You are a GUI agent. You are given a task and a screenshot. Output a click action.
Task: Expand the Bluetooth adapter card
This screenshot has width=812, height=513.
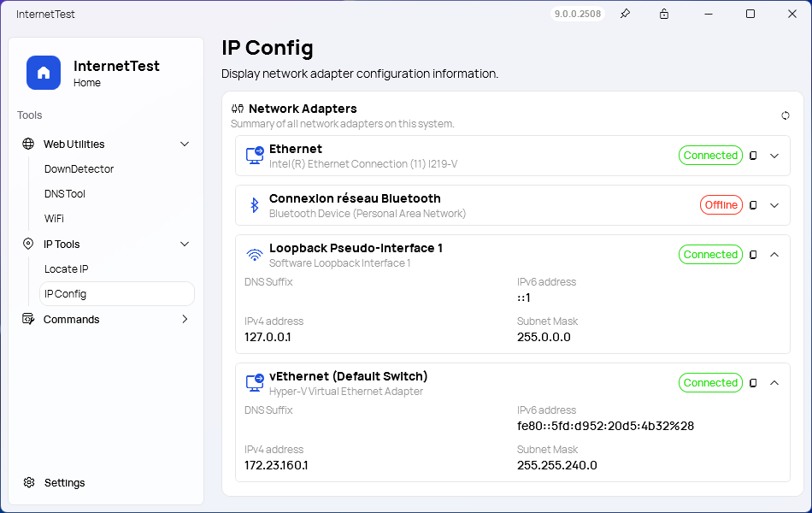tap(774, 205)
